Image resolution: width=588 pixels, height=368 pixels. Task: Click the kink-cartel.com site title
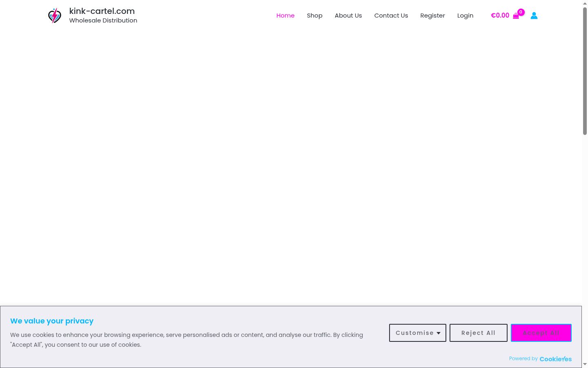[x=102, y=11]
